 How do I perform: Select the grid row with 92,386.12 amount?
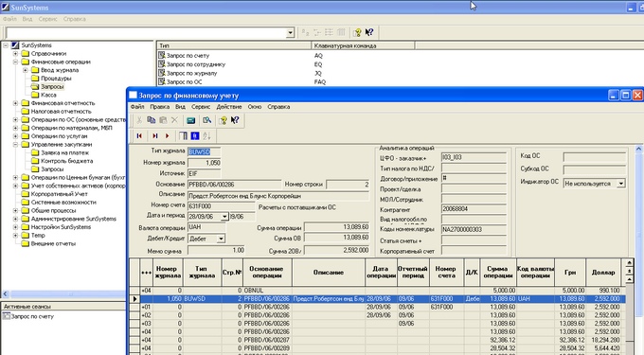pyautogui.click(x=378, y=340)
